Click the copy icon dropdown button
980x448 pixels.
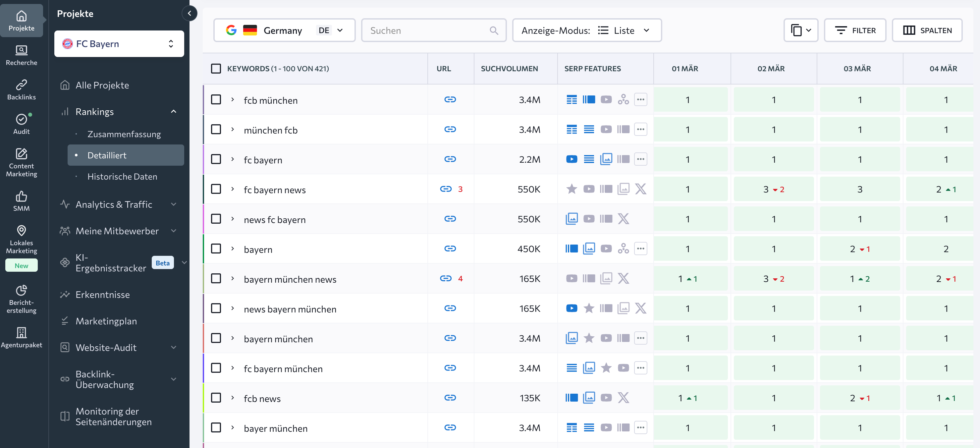[800, 30]
